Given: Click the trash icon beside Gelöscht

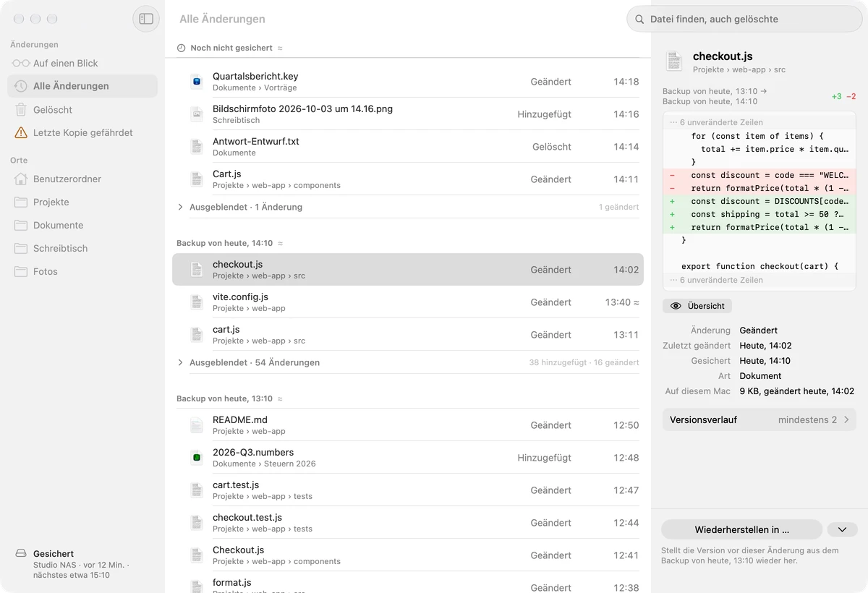Looking at the screenshot, I should click(x=21, y=110).
